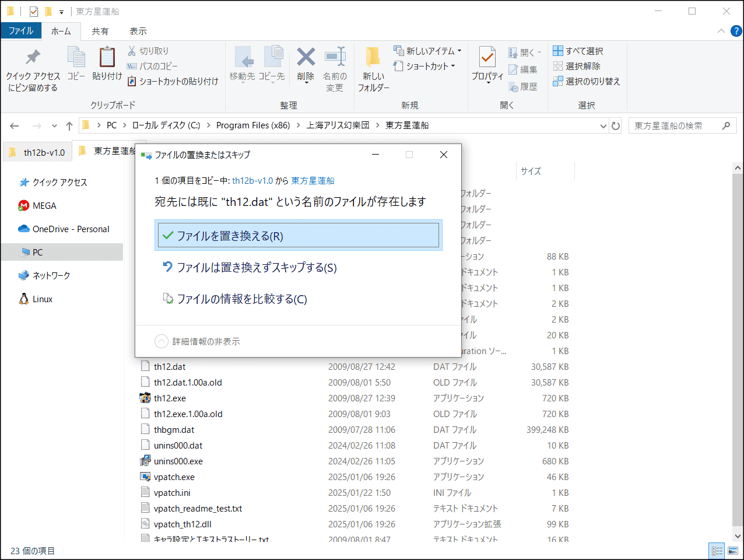
Task: Click the th12b-v1.0 source link in dialog
Action: tap(252, 181)
